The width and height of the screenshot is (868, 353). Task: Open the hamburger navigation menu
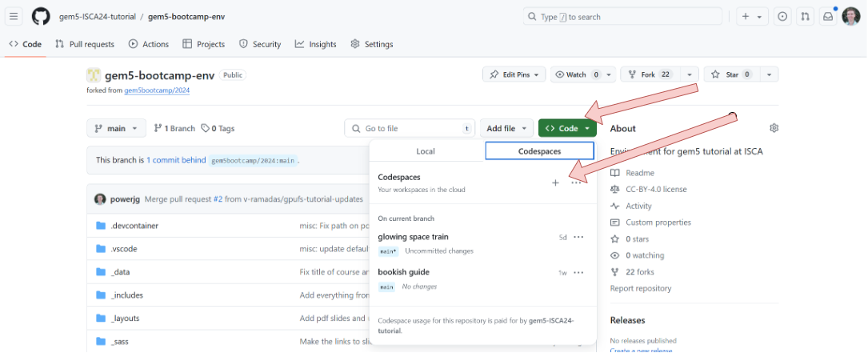[x=15, y=17]
